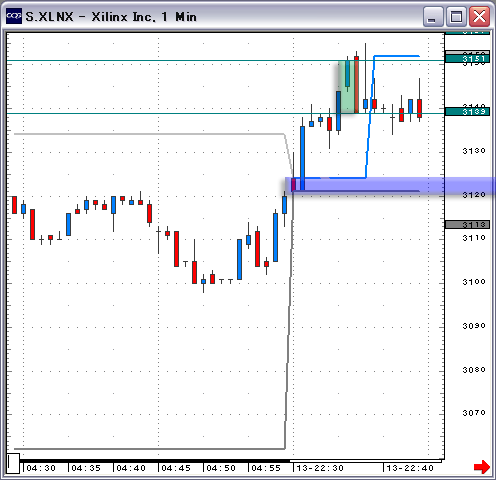The image size is (496, 480).
Task: Click the 04:30 time axis label
Action: (41, 468)
